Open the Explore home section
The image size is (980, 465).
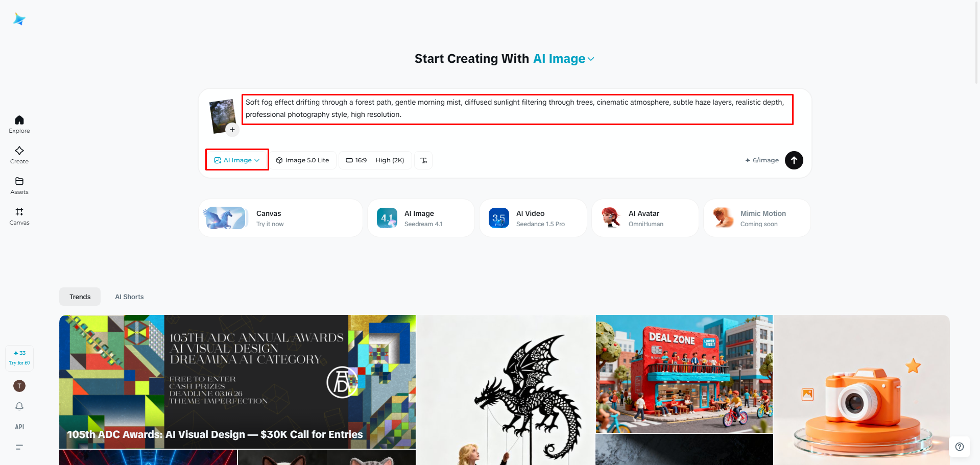[x=19, y=124]
